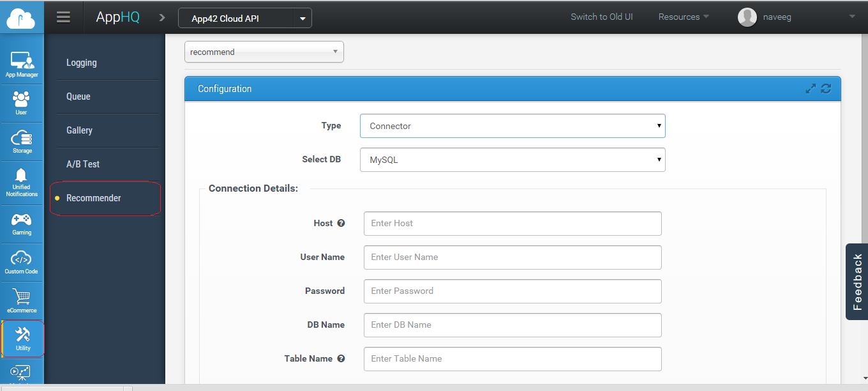Expand the Type dropdown set to Connector

(x=513, y=126)
